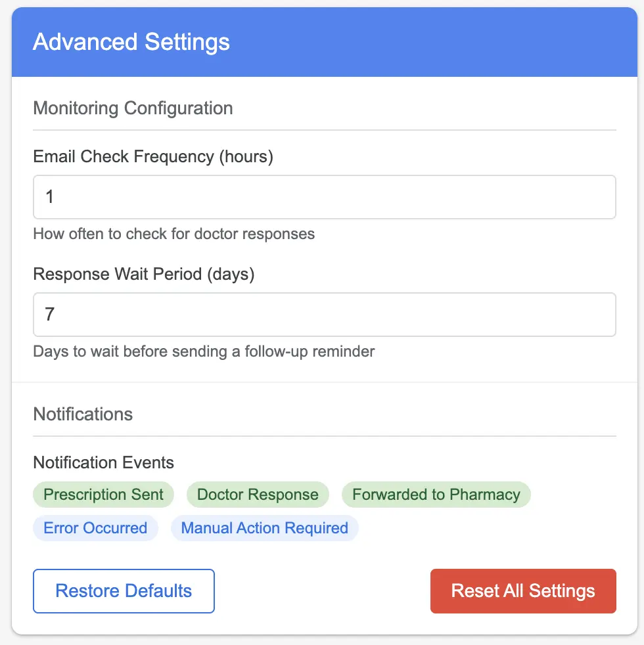Click the Email Check Frequency (hours) label
Screen dimensions: 644x645
click(153, 157)
